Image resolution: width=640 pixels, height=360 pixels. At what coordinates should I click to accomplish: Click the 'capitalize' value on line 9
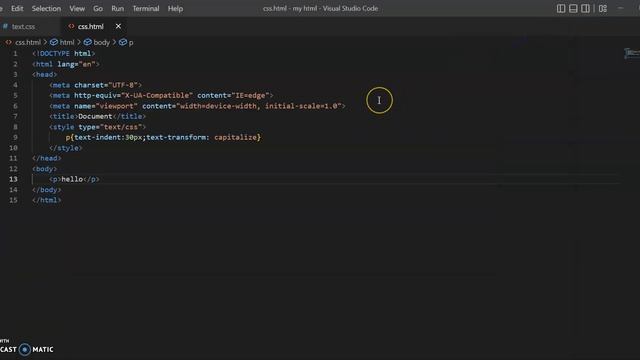coord(236,138)
